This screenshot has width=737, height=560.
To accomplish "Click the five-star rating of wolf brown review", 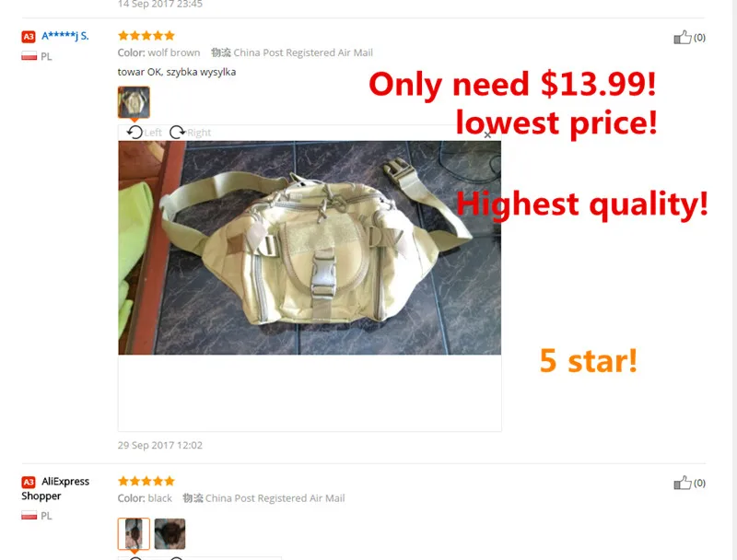I will tap(146, 36).
